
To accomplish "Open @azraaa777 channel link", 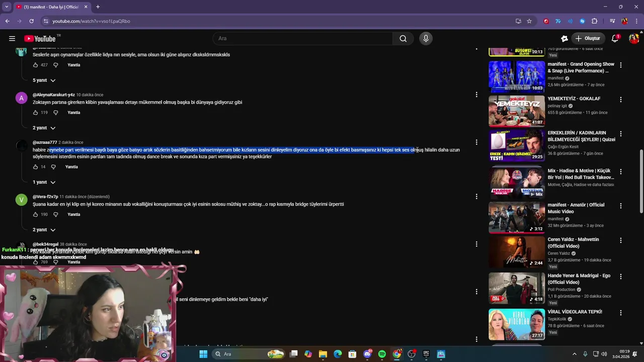I will pyautogui.click(x=45, y=142).
